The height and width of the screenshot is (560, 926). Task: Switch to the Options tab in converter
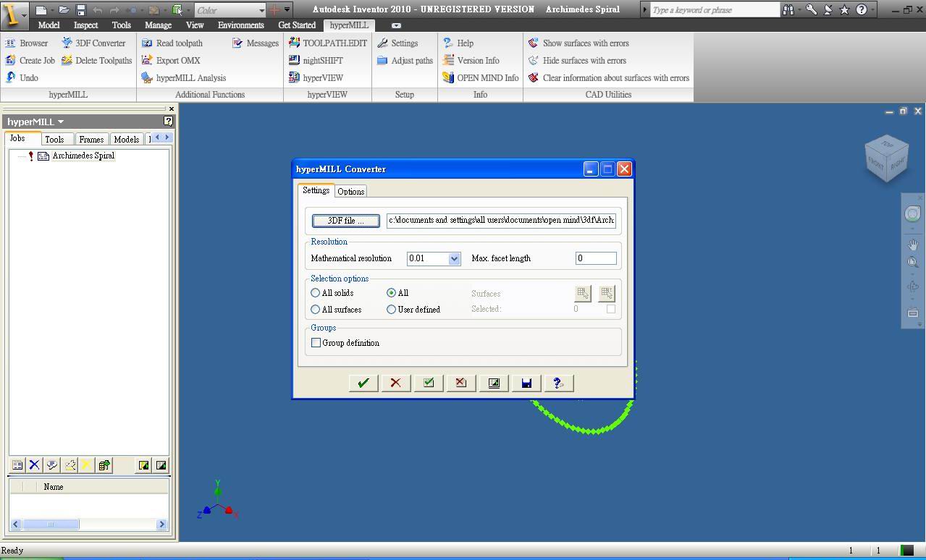tap(350, 192)
